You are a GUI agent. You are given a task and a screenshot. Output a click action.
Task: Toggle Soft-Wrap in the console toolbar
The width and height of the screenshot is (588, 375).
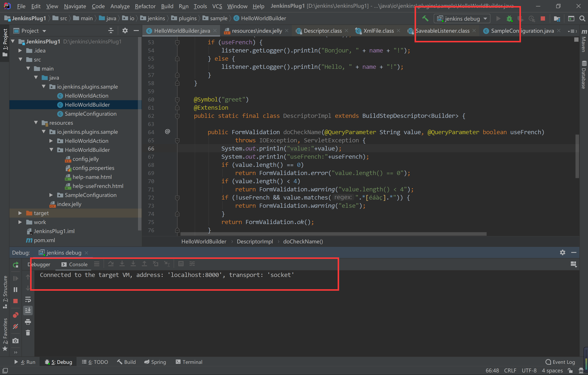click(28, 300)
